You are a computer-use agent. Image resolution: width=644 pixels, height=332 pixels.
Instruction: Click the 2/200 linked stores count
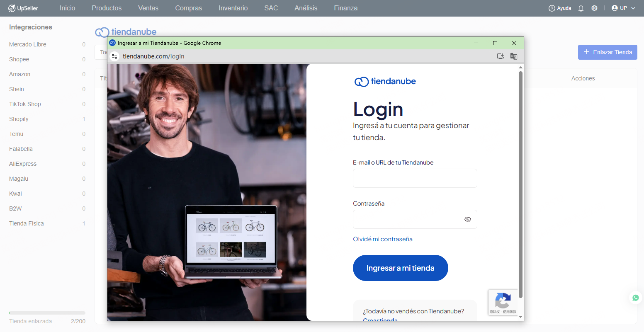point(78,321)
